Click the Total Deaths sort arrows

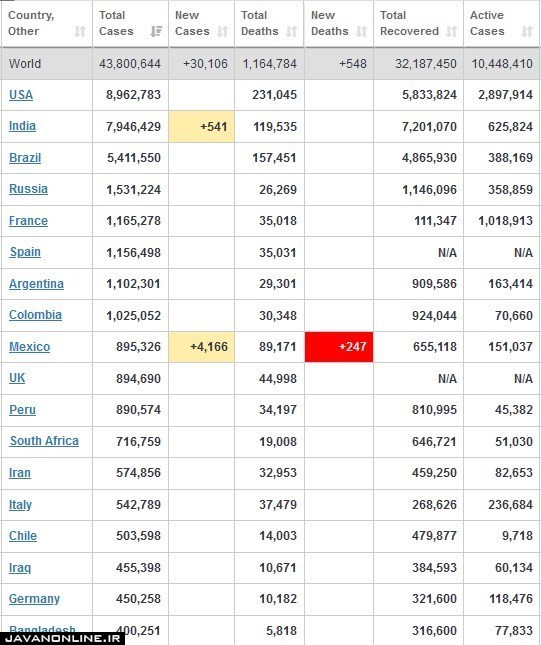[x=292, y=32]
